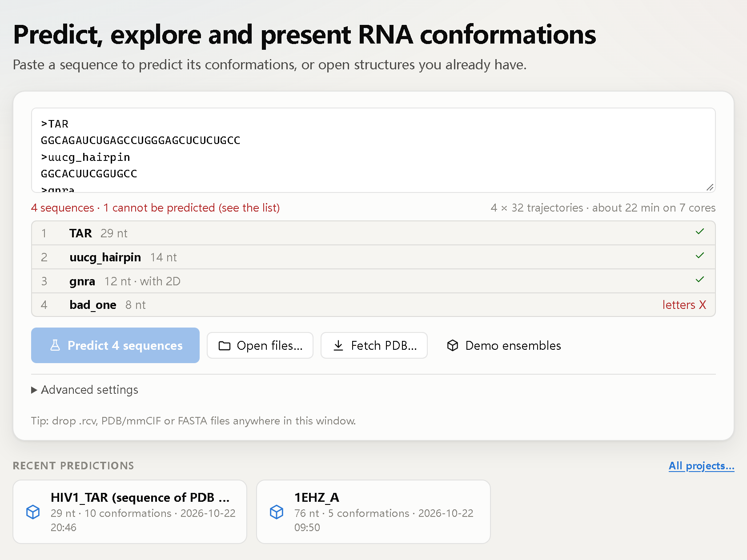Click the '>TAR' header line in textarea

[55, 124]
